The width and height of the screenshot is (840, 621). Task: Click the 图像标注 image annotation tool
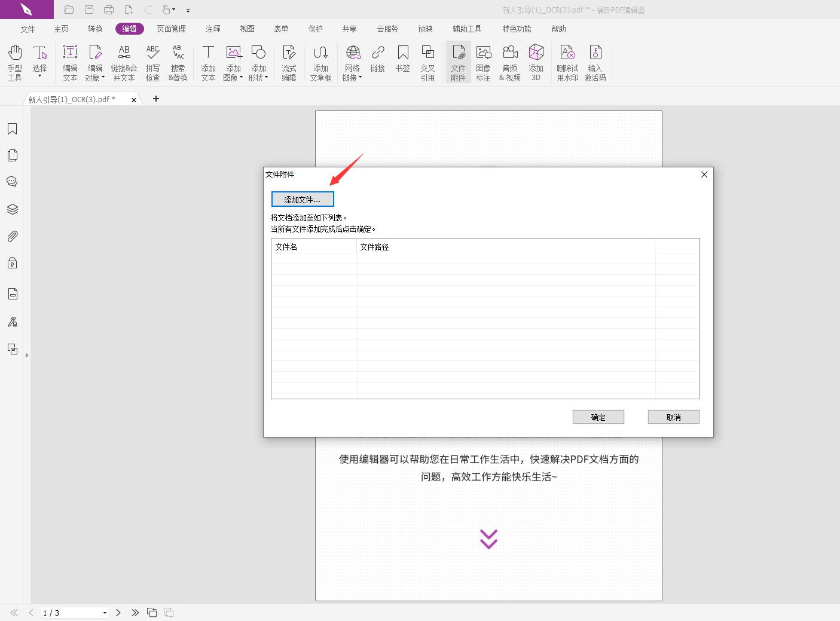[484, 60]
